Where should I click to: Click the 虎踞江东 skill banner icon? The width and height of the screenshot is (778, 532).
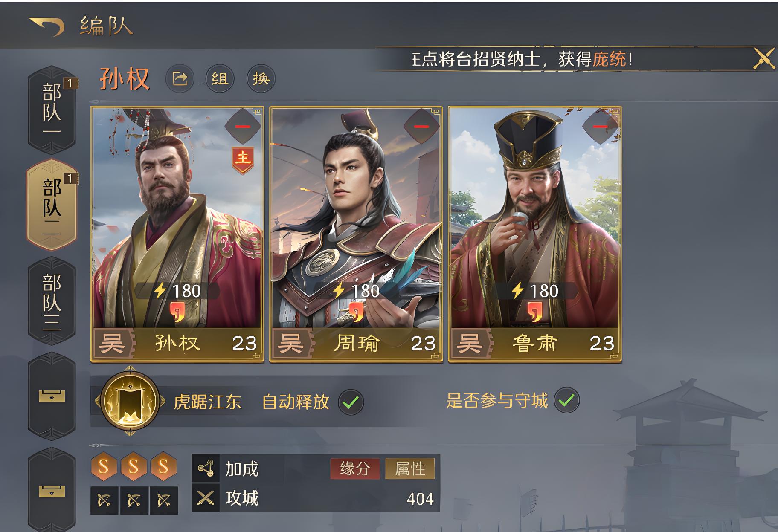(x=131, y=401)
